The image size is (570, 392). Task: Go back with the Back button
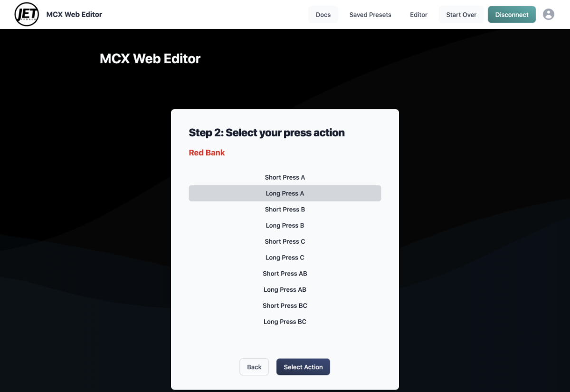pyautogui.click(x=254, y=367)
